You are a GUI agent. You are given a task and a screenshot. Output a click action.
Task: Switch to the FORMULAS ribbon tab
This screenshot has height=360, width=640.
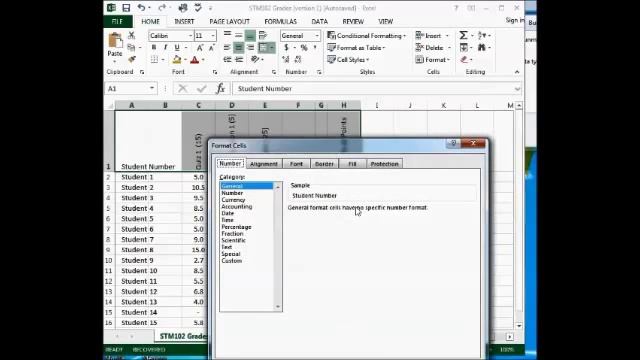coord(280,21)
